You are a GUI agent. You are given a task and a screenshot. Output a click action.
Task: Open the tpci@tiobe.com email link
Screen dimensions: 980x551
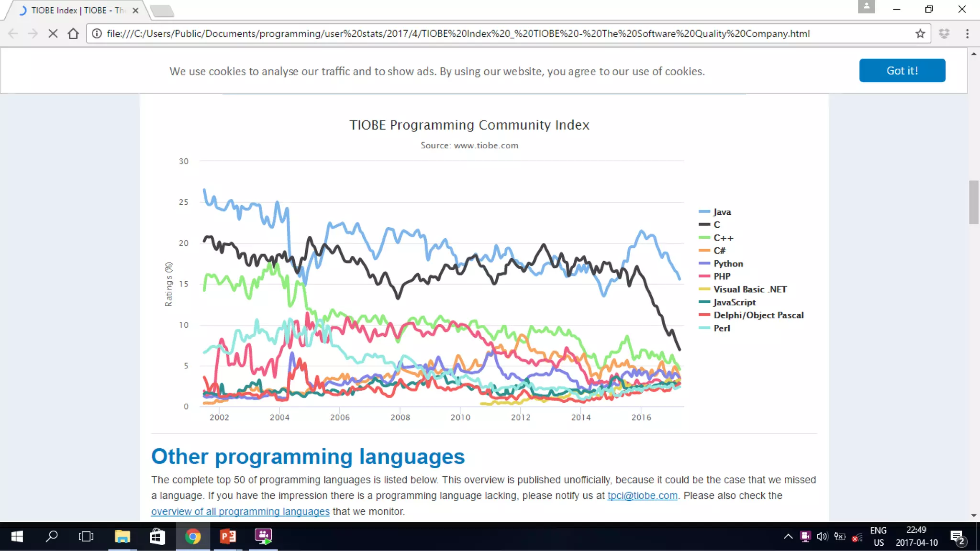[642, 496]
